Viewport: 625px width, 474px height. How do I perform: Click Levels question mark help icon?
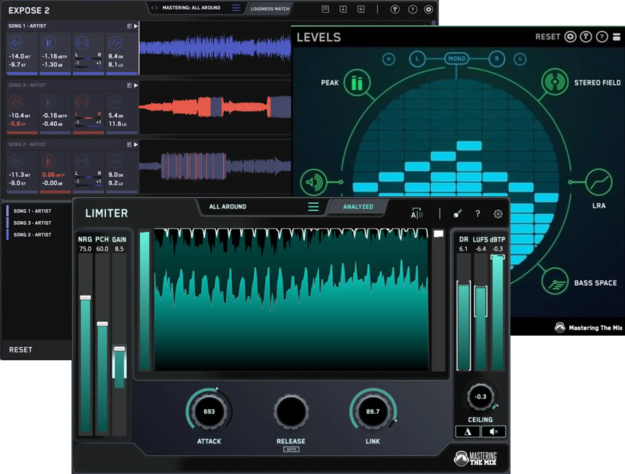tap(602, 37)
